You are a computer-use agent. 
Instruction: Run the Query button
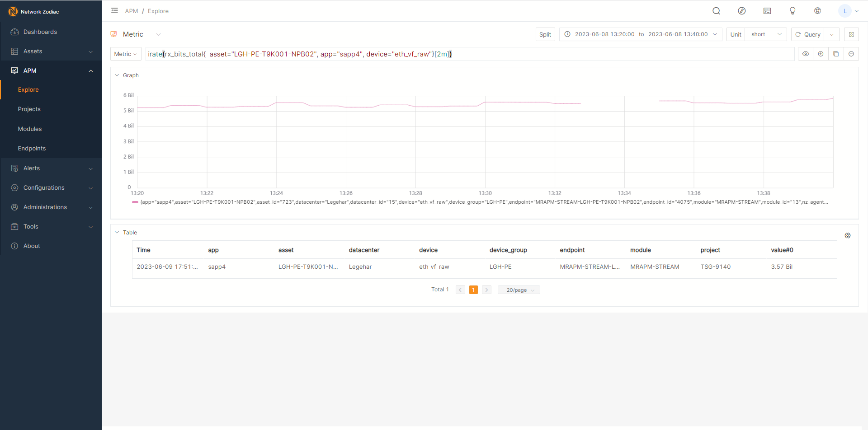(808, 34)
